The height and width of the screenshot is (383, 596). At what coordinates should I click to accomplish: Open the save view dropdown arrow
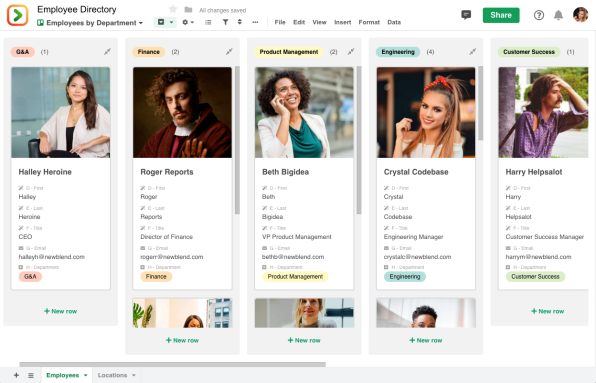click(x=171, y=22)
